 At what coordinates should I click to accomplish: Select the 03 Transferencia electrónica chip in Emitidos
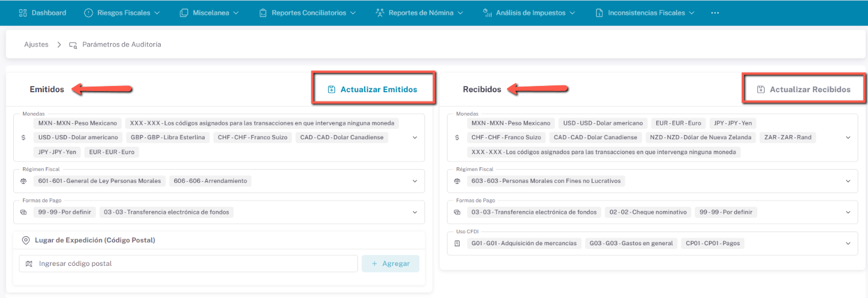(x=166, y=212)
